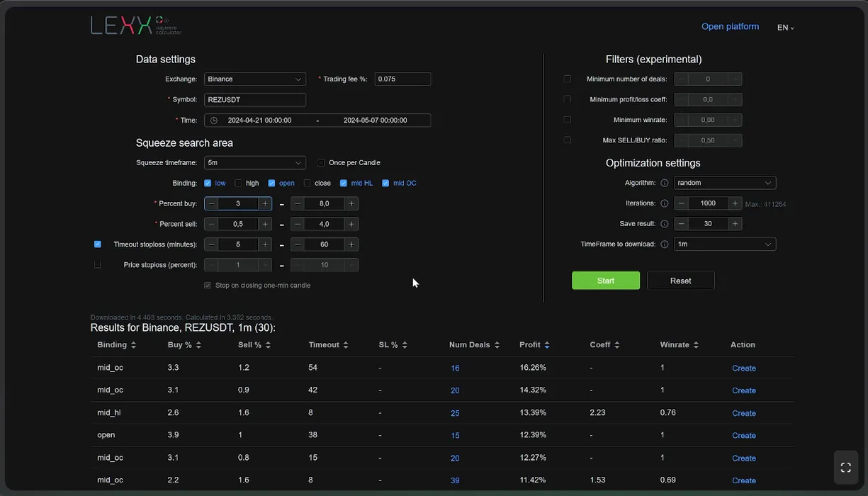Click the green Start button
The height and width of the screenshot is (496, 868).
pos(606,281)
